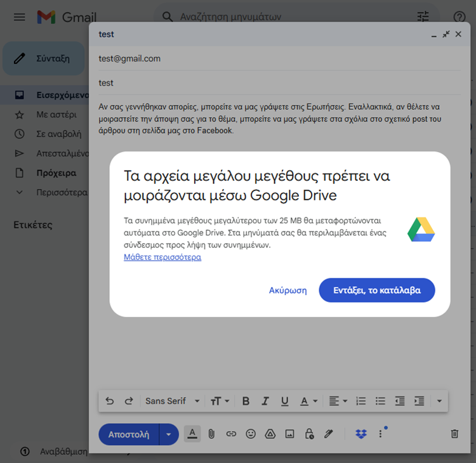Minimize the compose window
Image resolution: width=476 pixels, height=463 pixels.
point(434,35)
